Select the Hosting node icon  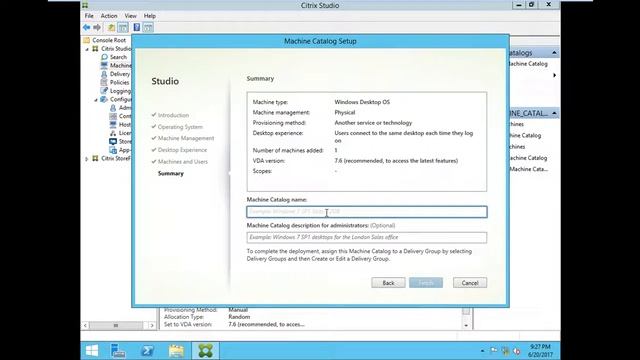coord(113,124)
